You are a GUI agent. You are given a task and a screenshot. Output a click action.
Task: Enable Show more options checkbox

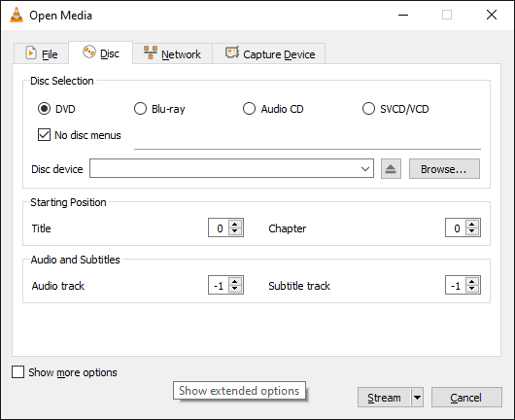pos(17,372)
